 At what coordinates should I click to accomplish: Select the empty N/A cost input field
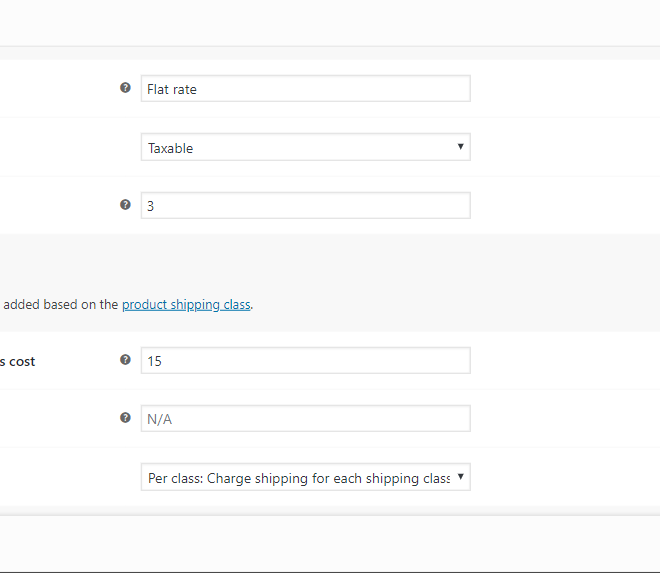click(306, 418)
